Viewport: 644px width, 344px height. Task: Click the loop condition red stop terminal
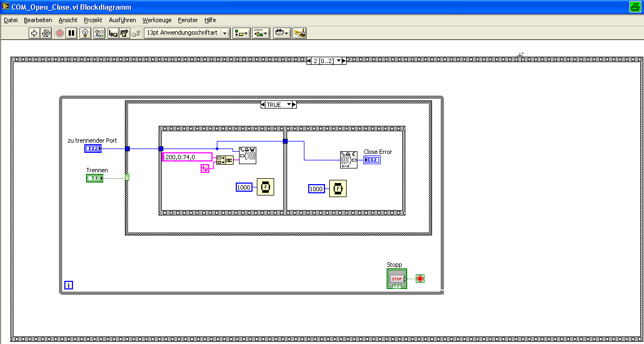[x=420, y=279]
